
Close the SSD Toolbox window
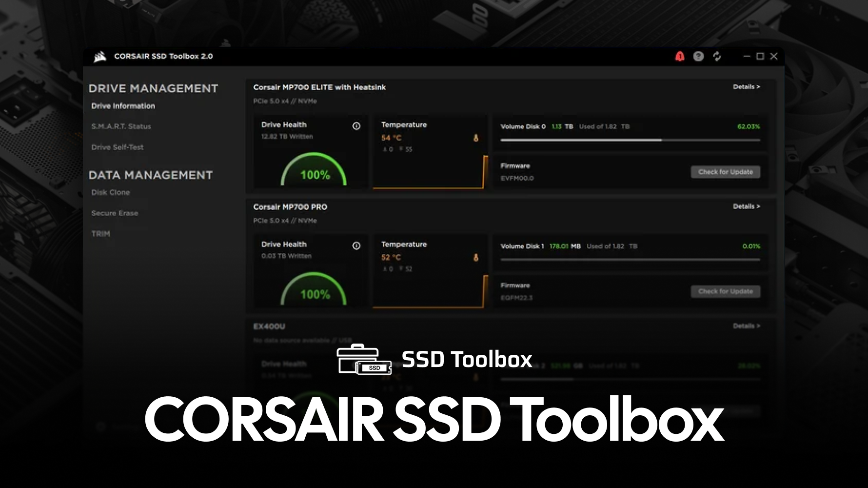click(x=773, y=57)
